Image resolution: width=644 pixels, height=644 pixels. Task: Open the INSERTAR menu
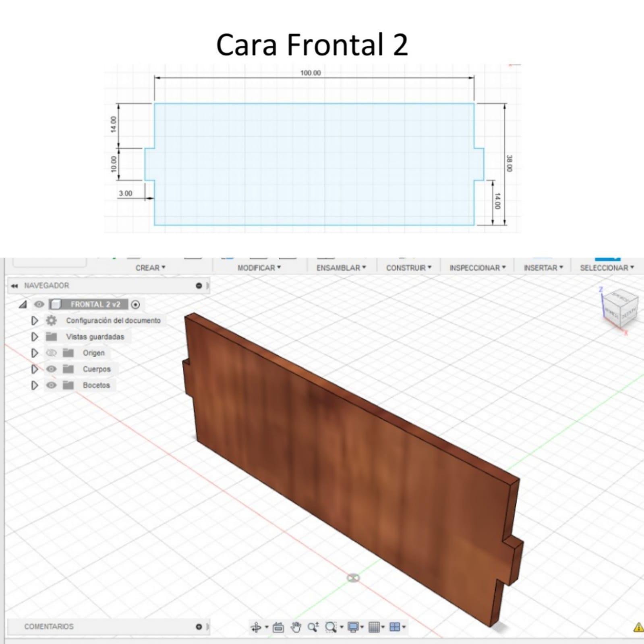pos(543,268)
